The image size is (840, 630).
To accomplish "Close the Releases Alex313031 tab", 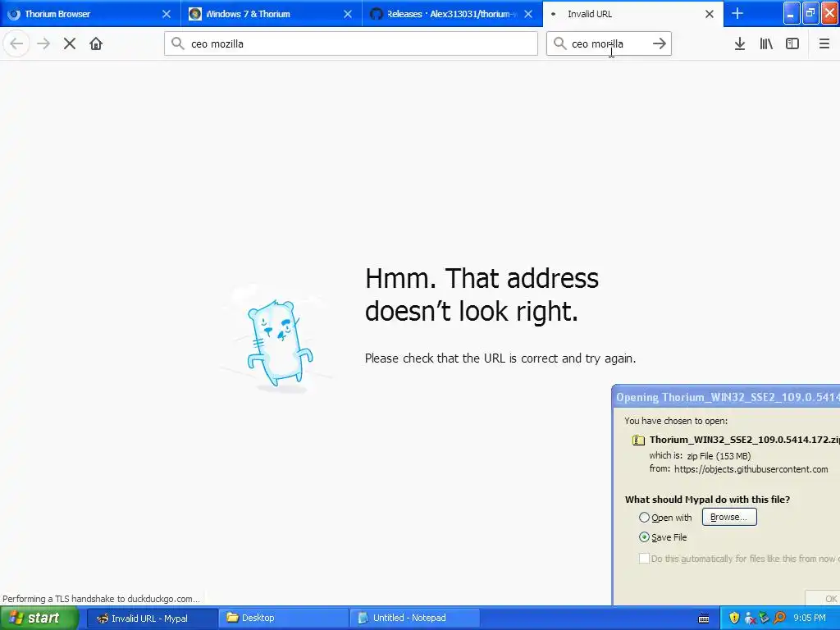I will pos(528,14).
